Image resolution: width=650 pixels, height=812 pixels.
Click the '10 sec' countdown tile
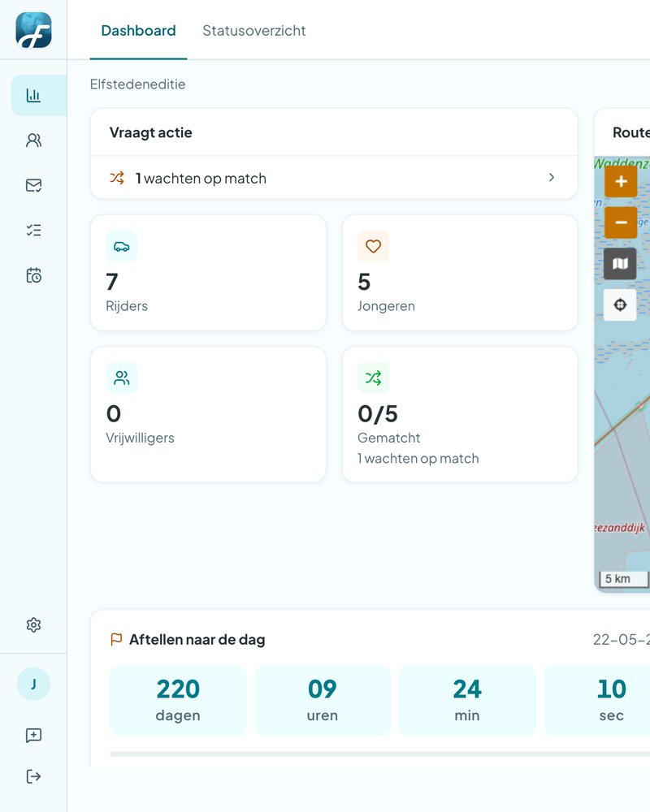[597, 701]
